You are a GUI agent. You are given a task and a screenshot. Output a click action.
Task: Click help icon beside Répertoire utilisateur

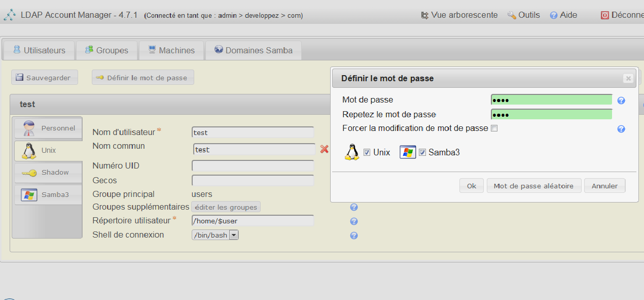coord(354,221)
